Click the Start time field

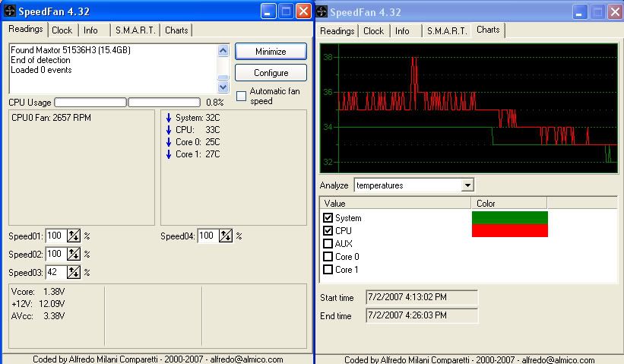[x=422, y=297]
